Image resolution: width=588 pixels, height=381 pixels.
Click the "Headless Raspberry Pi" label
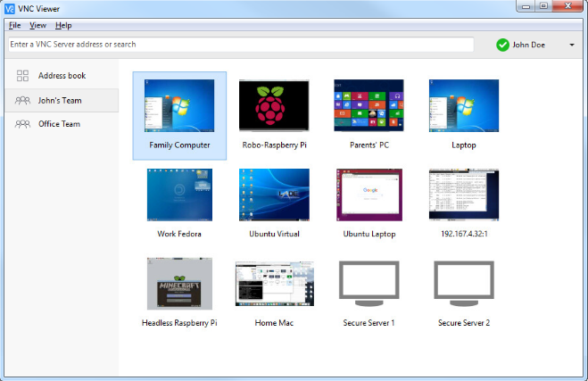(179, 322)
